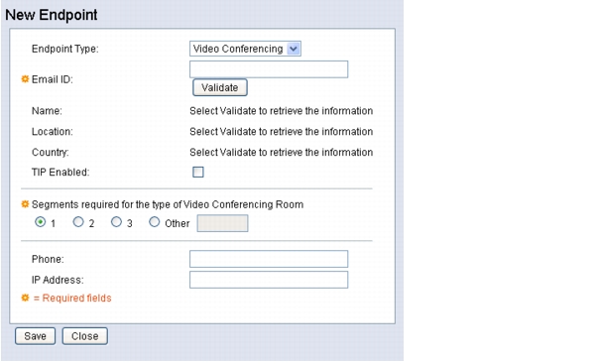Click the Close button
Screen dimensions: 598x364
[84, 336]
